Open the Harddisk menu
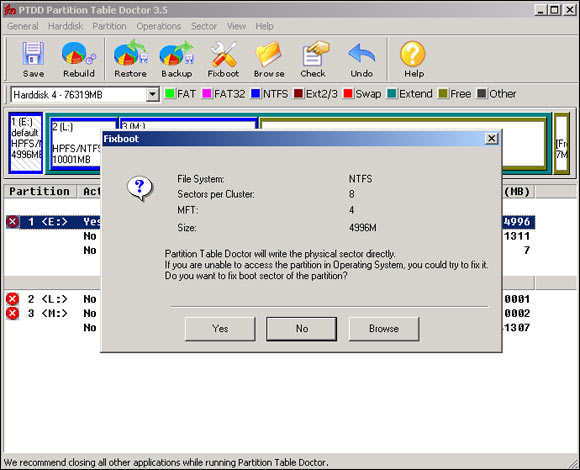Image resolution: width=580 pixels, height=470 pixels. 65,26
